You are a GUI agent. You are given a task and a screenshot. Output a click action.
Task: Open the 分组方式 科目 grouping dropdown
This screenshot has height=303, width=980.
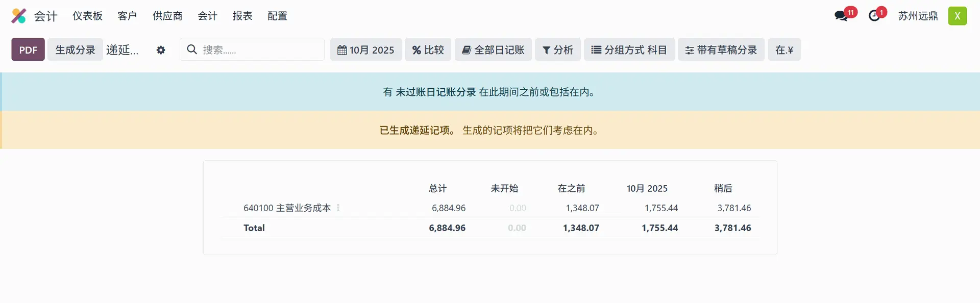[629, 49]
